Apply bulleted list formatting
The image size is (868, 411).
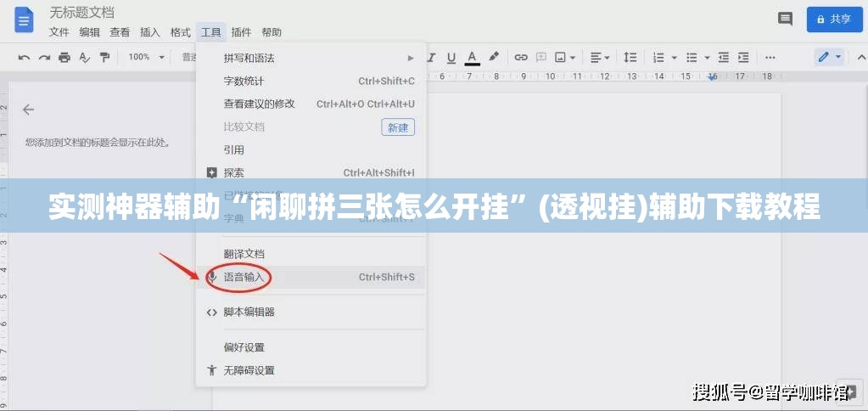click(x=692, y=57)
